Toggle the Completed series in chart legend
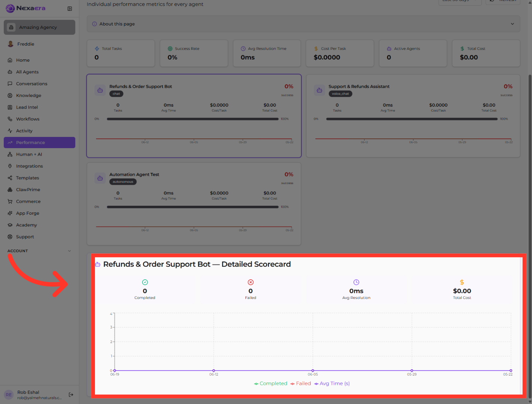 tap(270, 383)
